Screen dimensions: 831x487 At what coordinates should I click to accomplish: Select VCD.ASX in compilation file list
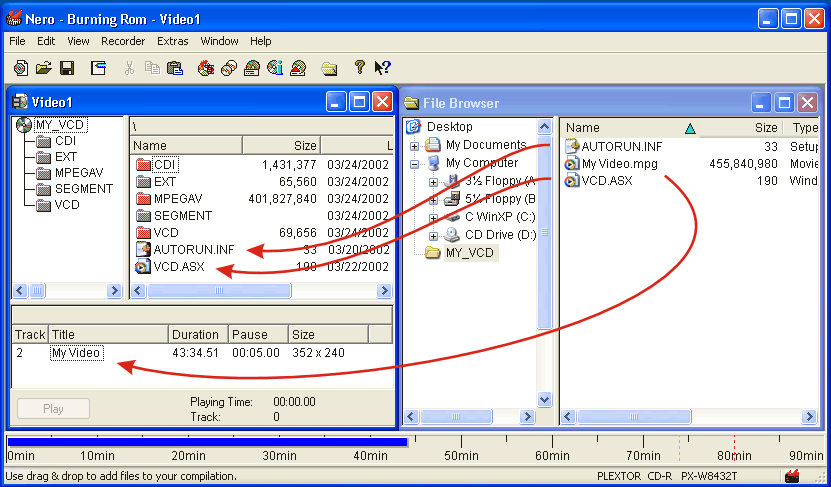pos(179,267)
